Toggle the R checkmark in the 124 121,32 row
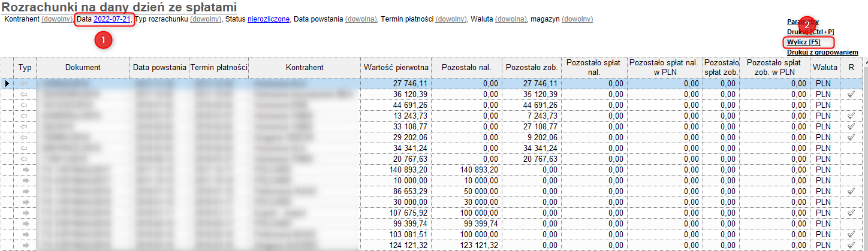Screen dimensions: 868x251 click(851, 245)
